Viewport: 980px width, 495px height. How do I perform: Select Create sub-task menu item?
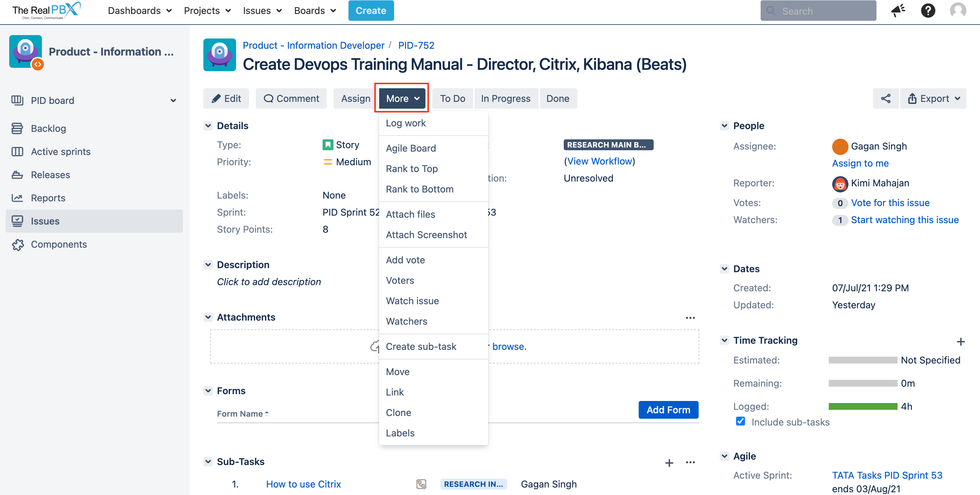pos(433,346)
